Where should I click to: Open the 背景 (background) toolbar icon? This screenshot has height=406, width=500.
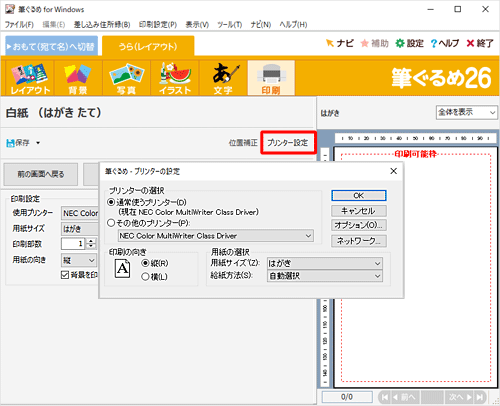(78, 79)
